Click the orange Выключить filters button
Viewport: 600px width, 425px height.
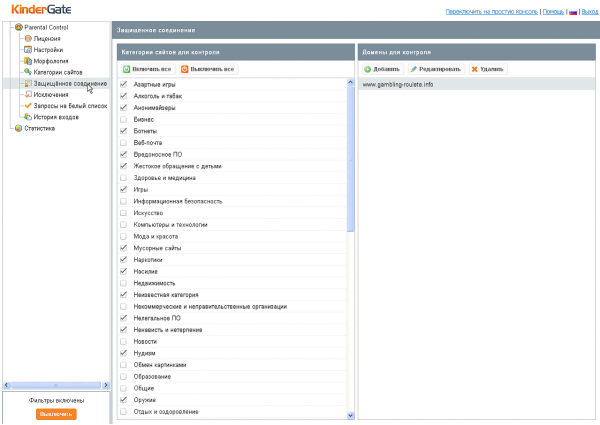coord(55,413)
